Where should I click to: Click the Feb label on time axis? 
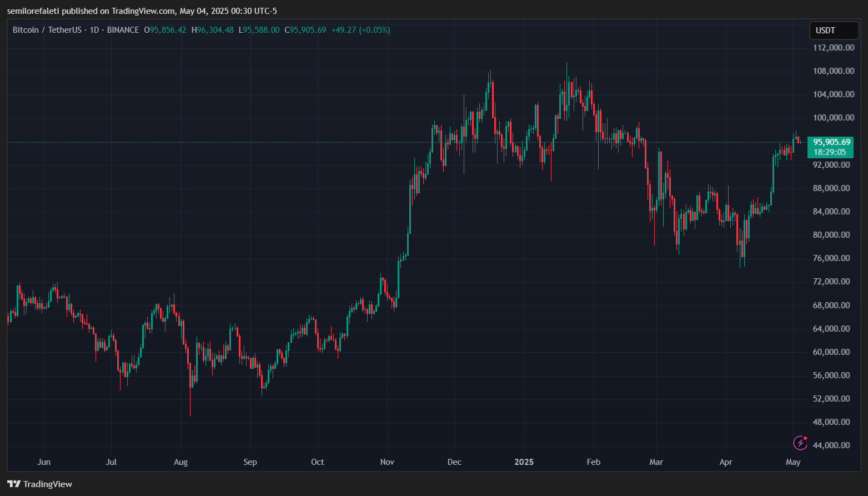(594, 462)
